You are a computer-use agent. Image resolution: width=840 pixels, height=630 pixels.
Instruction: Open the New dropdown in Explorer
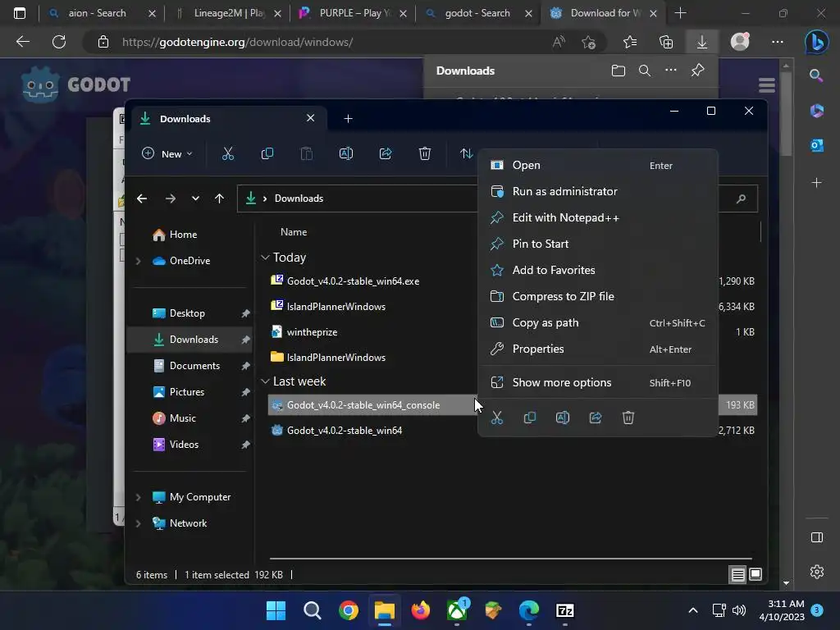click(x=167, y=153)
